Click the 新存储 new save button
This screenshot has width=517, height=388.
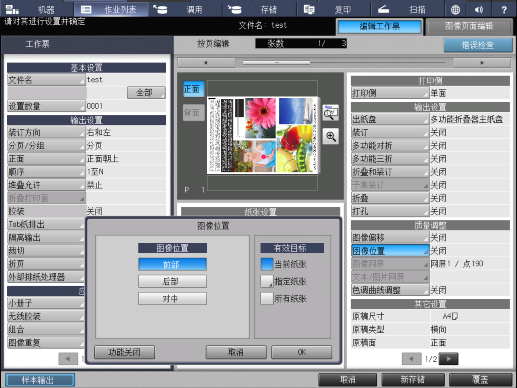point(413,380)
